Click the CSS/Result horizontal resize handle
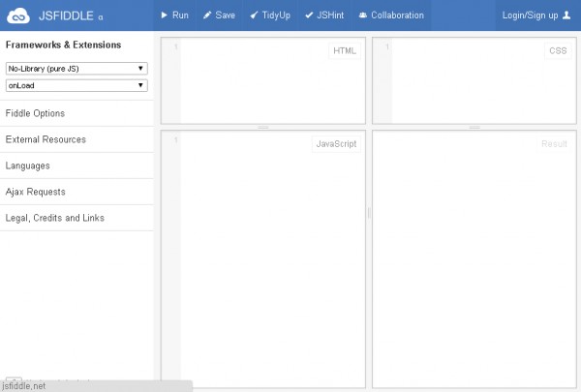The image size is (581, 392). tap(474, 127)
